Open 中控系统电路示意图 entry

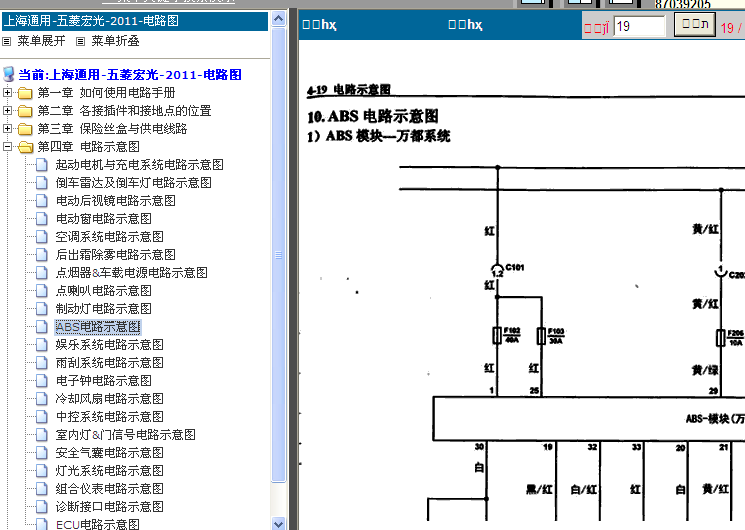[109, 417]
